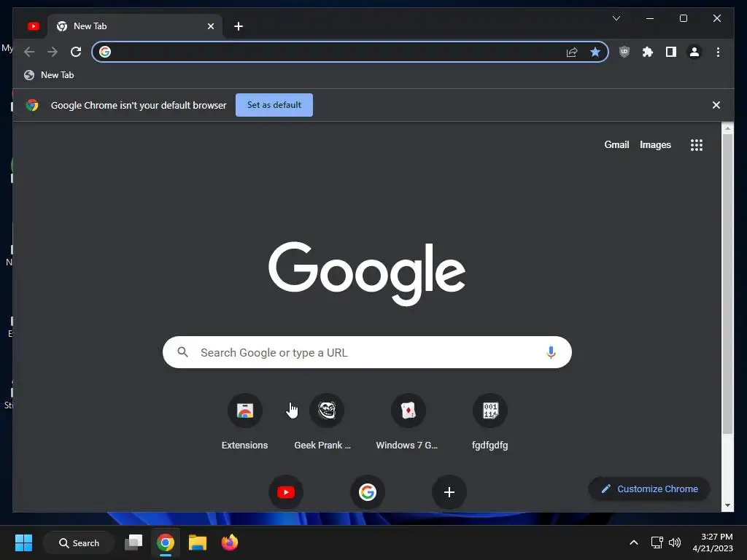Screen dimensions: 747x560
Task: Open network status in the tray
Action: 657,542
